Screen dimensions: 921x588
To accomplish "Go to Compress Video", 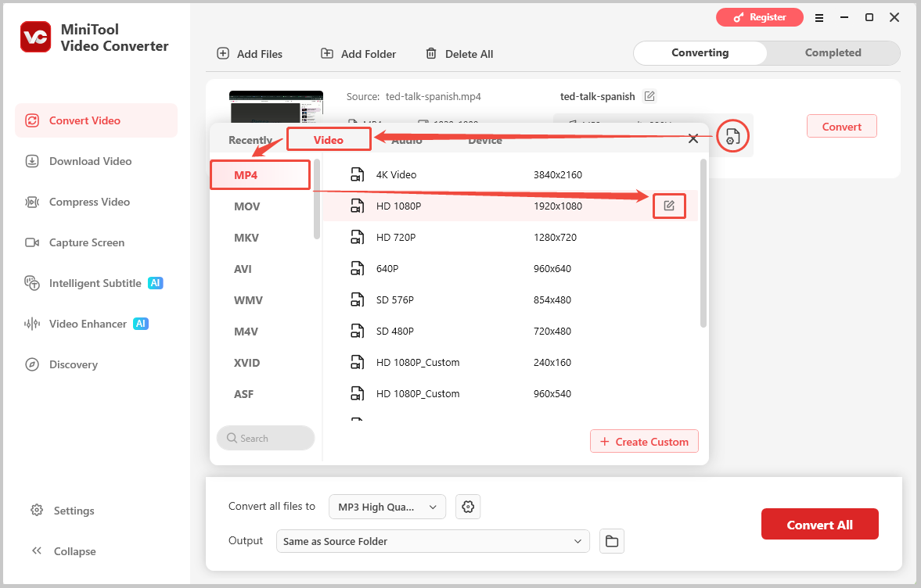I will [x=77, y=202].
